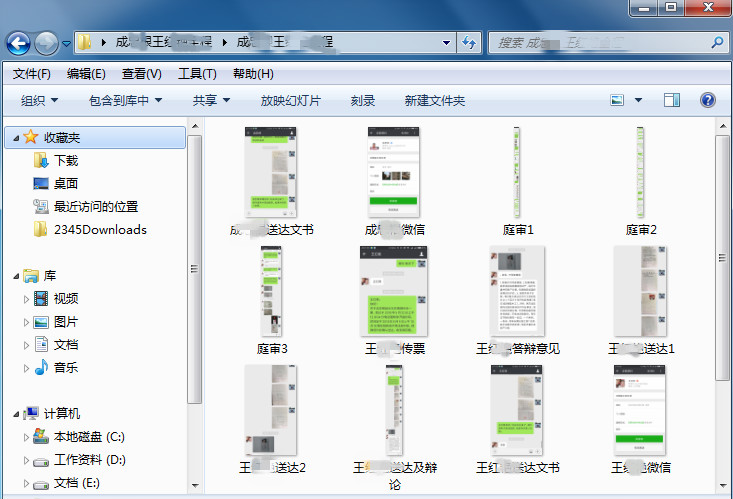Screen dimensions: 733x499
Task: Open the 共享 dropdown
Action: [211, 101]
